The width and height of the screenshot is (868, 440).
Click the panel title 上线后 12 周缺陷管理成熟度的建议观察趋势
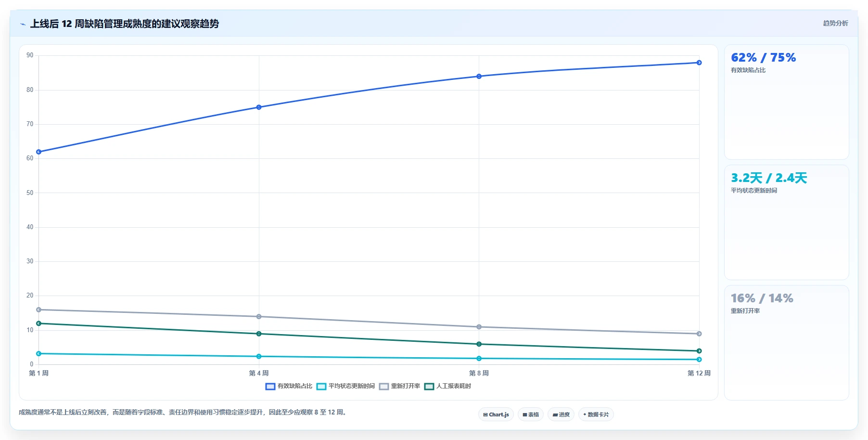point(125,24)
